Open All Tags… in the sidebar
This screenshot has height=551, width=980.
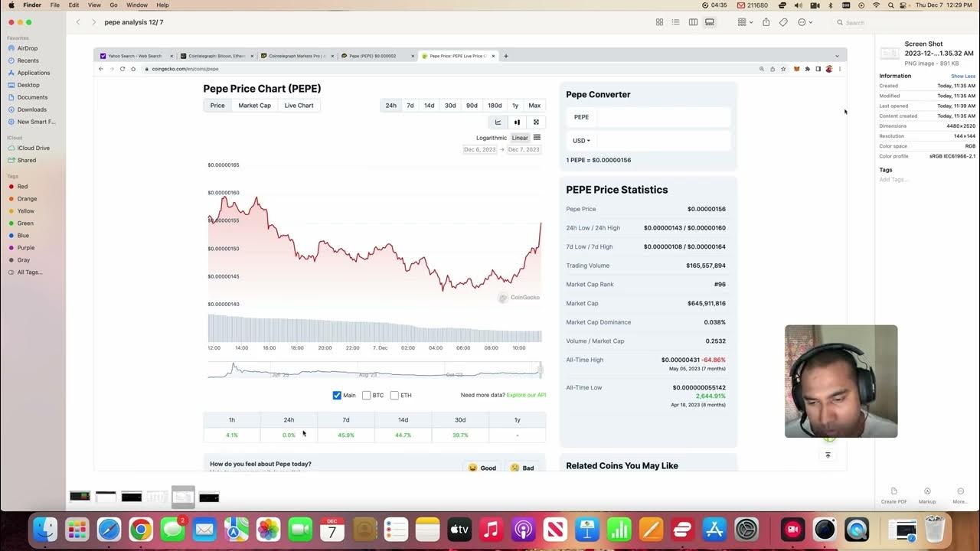[x=30, y=272]
